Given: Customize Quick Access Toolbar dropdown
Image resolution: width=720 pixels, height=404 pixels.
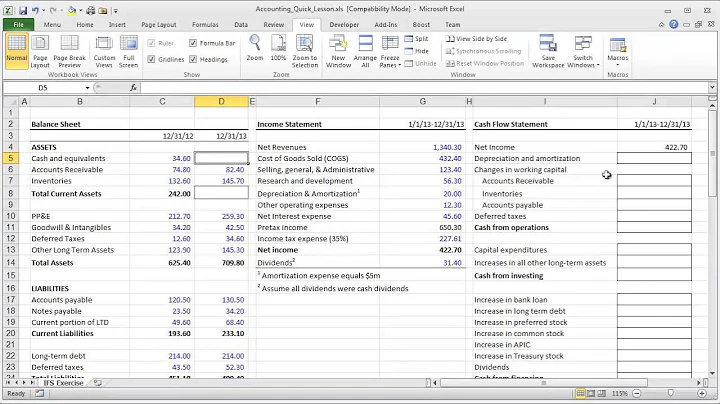Looking at the screenshot, I should click(x=116, y=11).
